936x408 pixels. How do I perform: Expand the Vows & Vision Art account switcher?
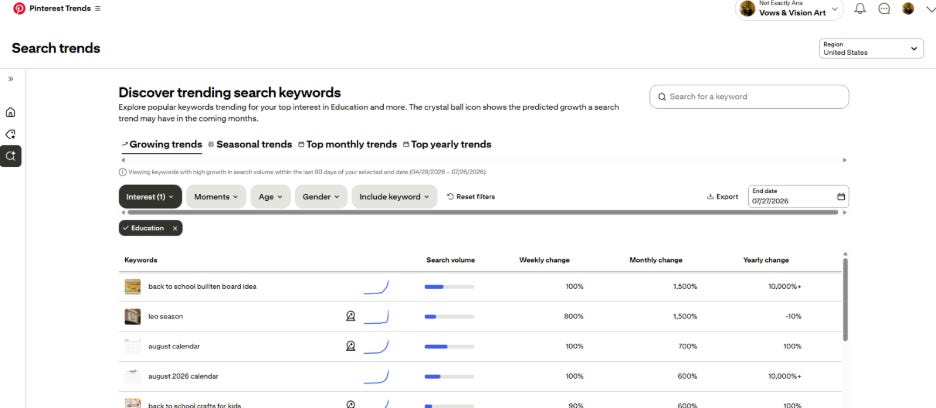[x=790, y=8]
